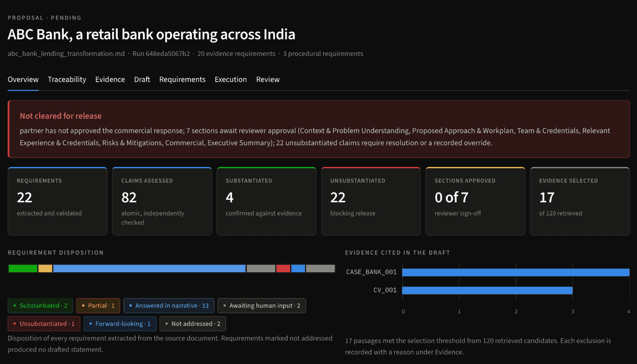Click the 'EVIDENCE CITED IN THE DRAFT' heading
Viewport: 637px width, 364px height.
point(398,253)
